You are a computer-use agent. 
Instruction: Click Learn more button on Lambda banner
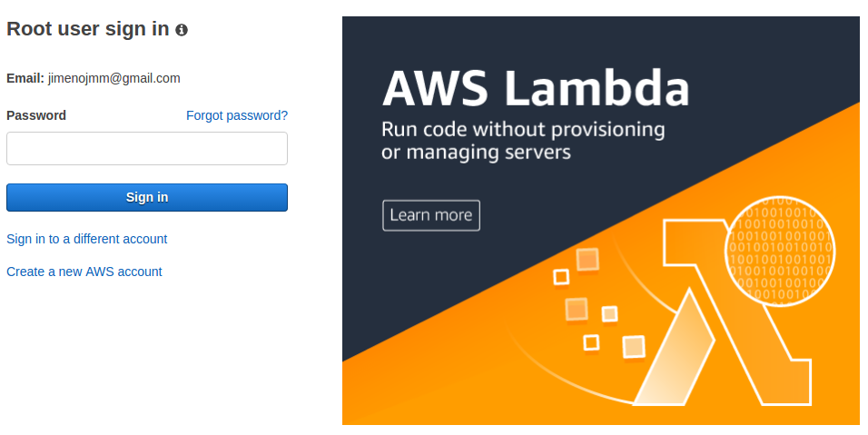click(431, 215)
